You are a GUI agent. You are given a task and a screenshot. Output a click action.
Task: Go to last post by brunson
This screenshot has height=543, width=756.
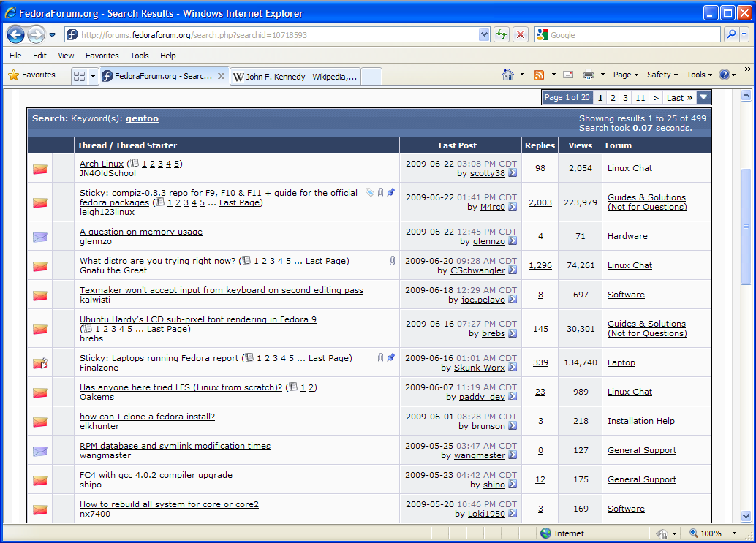click(513, 426)
